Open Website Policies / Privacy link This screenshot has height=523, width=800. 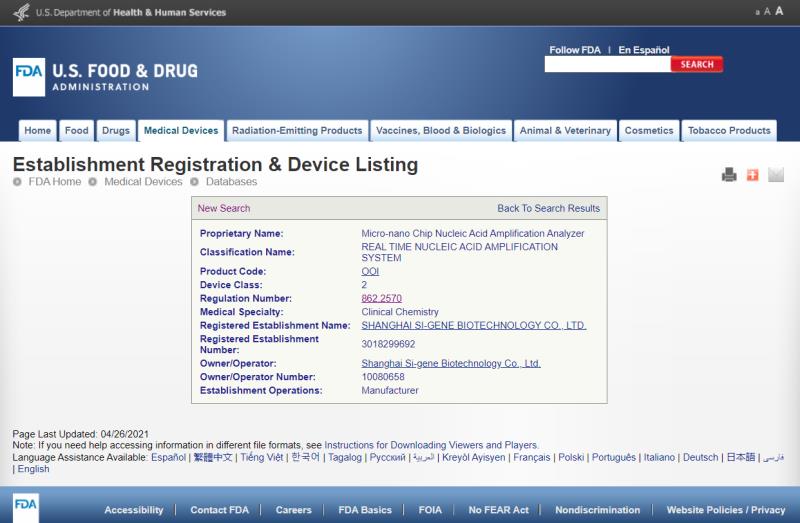point(726,510)
